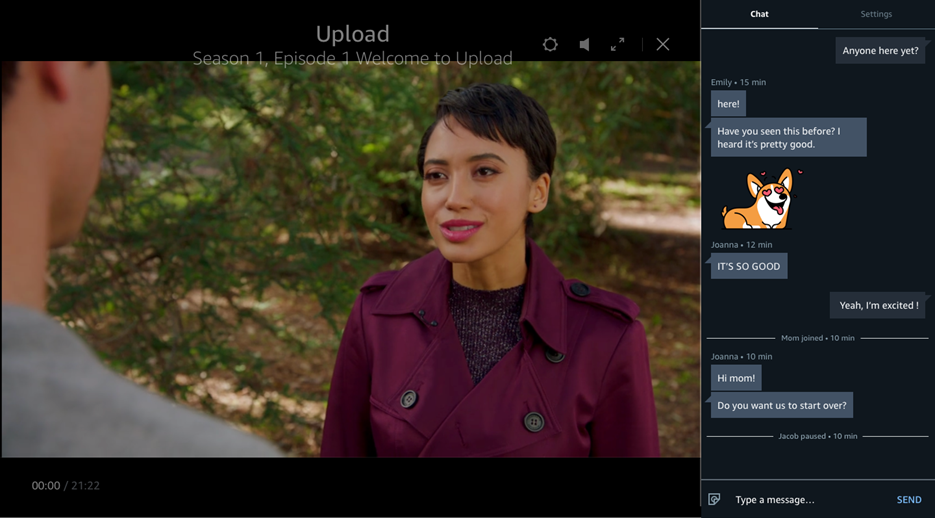Click "Do you want us to start over?" message
This screenshot has width=935, height=518.
[781, 405]
